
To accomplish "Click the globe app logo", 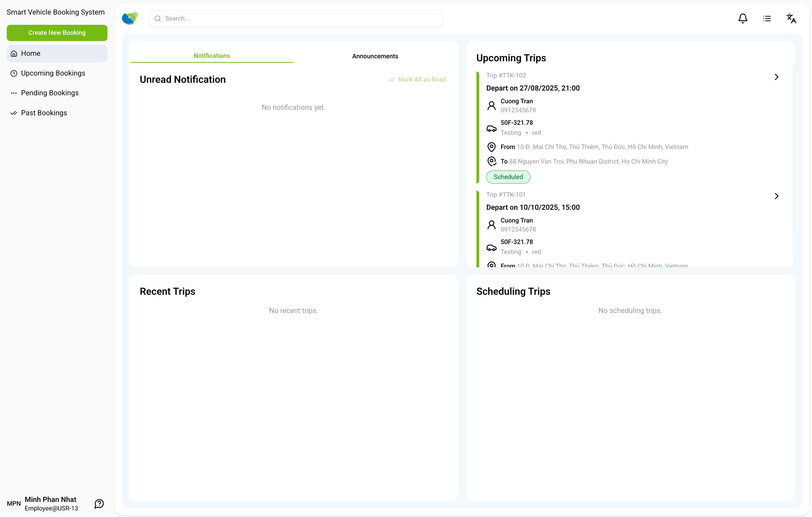I will (130, 18).
